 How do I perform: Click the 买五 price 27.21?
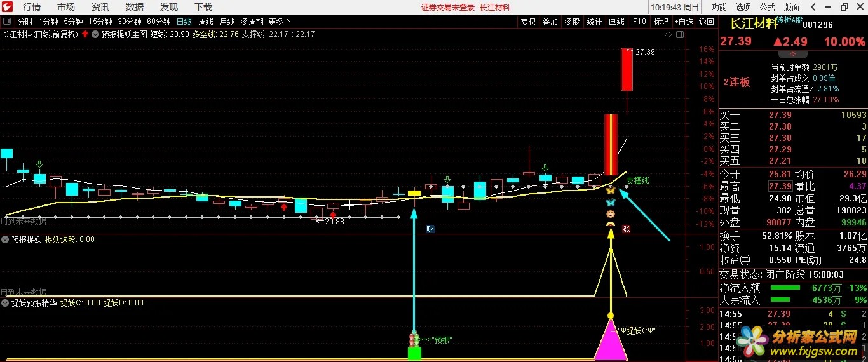tap(780, 161)
